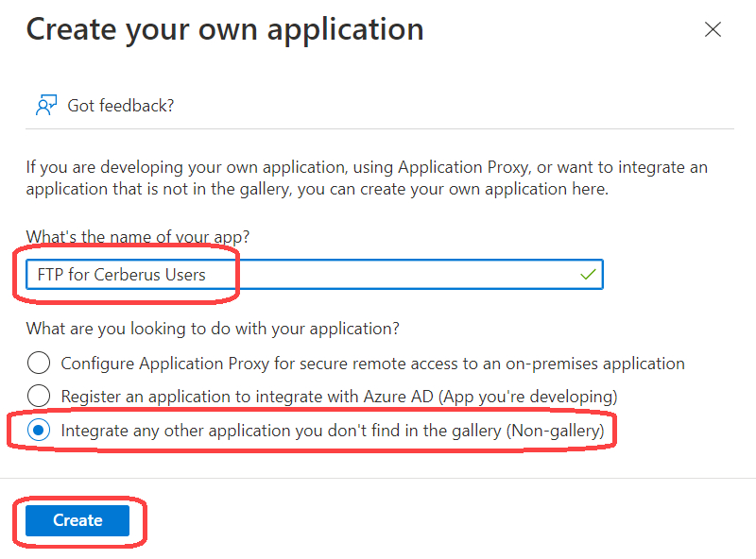This screenshot has height=559, width=756.
Task: Click the '(Non-gallery)' text
Action: tap(554, 431)
